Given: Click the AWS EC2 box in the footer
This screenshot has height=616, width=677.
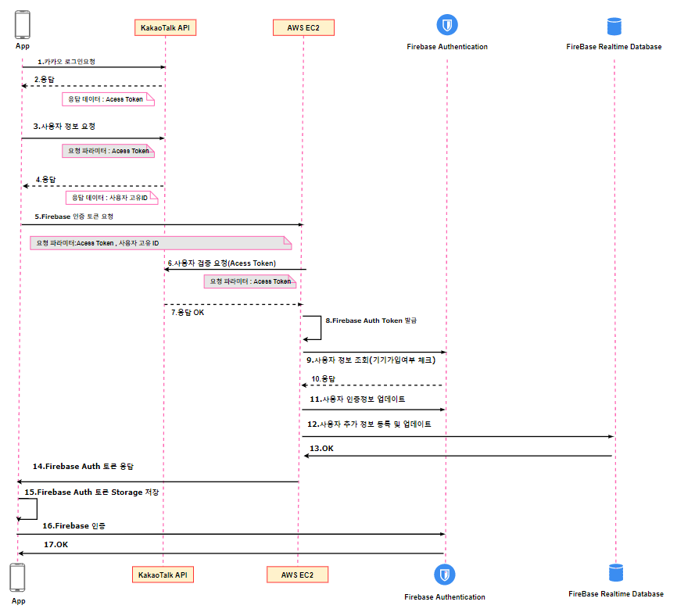Looking at the screenshot, I should (298, 575).
